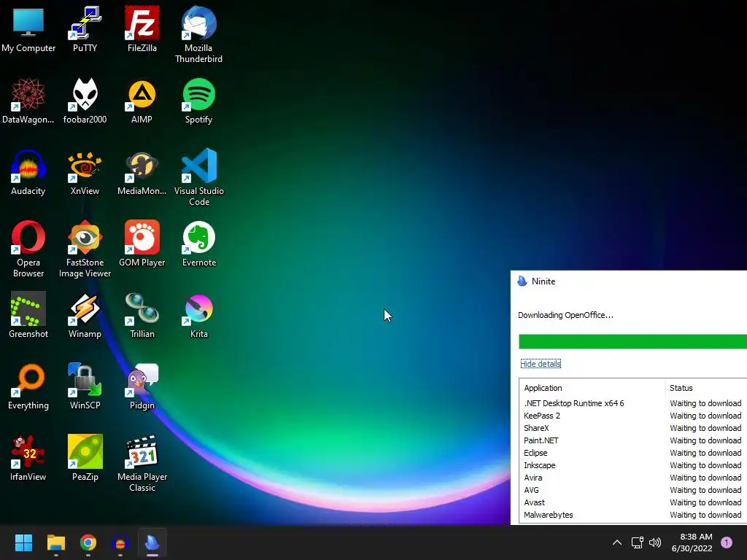Select the Malwarebytes row in Ninite
747x560 pixels.
click(x=633, y=515)
